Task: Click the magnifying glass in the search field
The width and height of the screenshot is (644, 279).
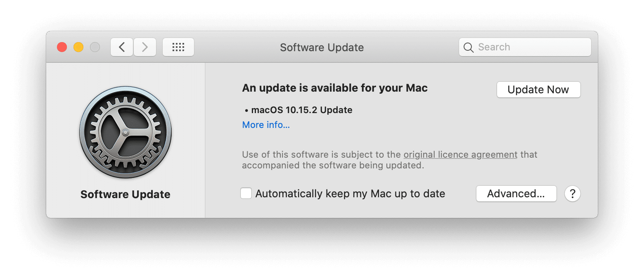Action: [x=469, y=47]
